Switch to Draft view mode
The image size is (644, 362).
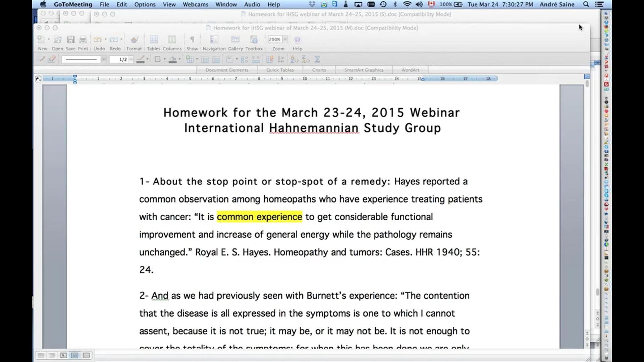pyautogui.click(x=41, y=355)
